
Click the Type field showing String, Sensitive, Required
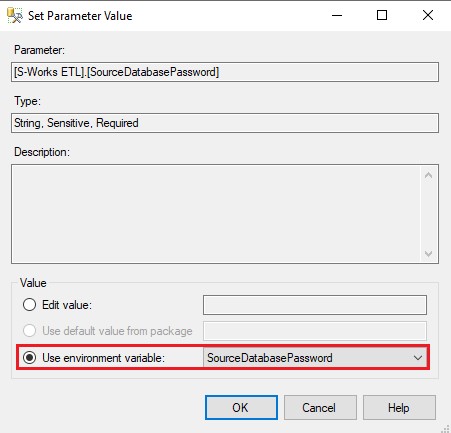point(225,123)
